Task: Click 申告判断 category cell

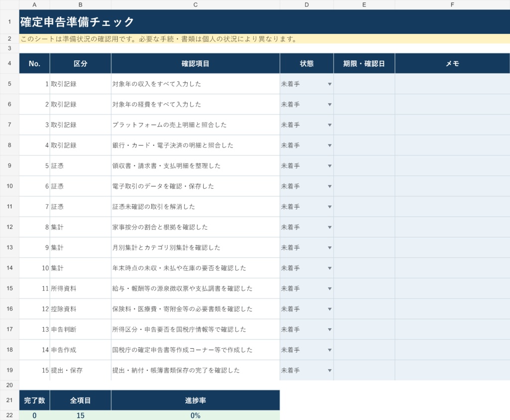Action: pos(80,329)
